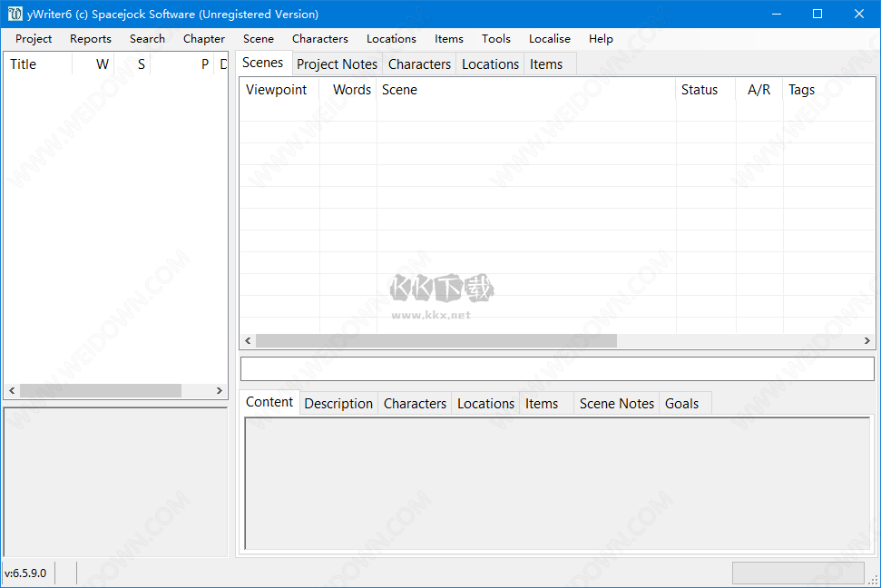The image size is (881, 588).
Task: Switch to the Goals tab
Action: tap(681, 404)
